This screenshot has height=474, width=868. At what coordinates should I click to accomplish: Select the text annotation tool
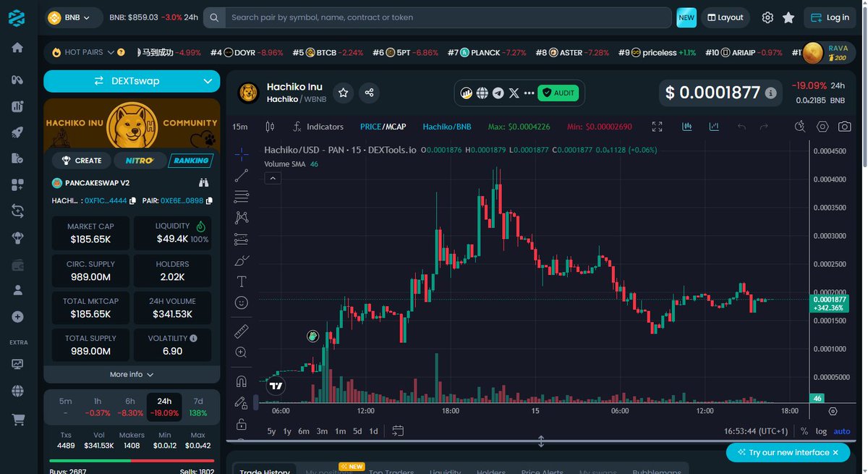[x=242, y=282]
